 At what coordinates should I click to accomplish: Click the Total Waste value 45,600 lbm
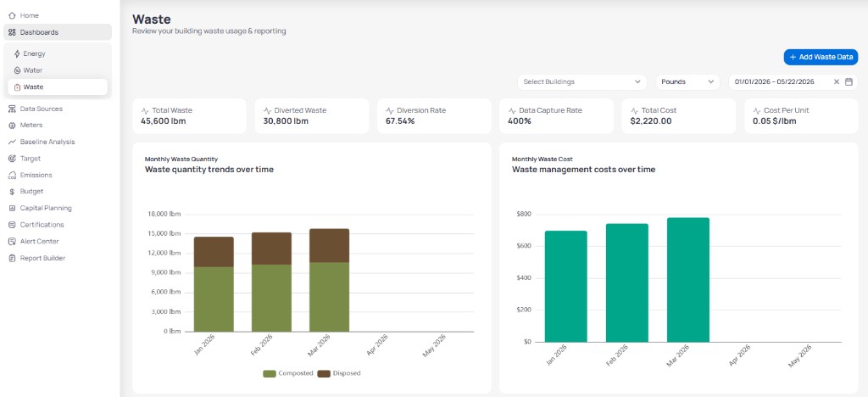(164, 120)
